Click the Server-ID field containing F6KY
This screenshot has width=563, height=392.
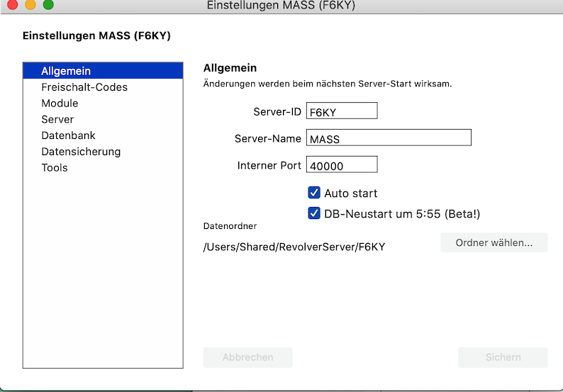click(341, 111)
